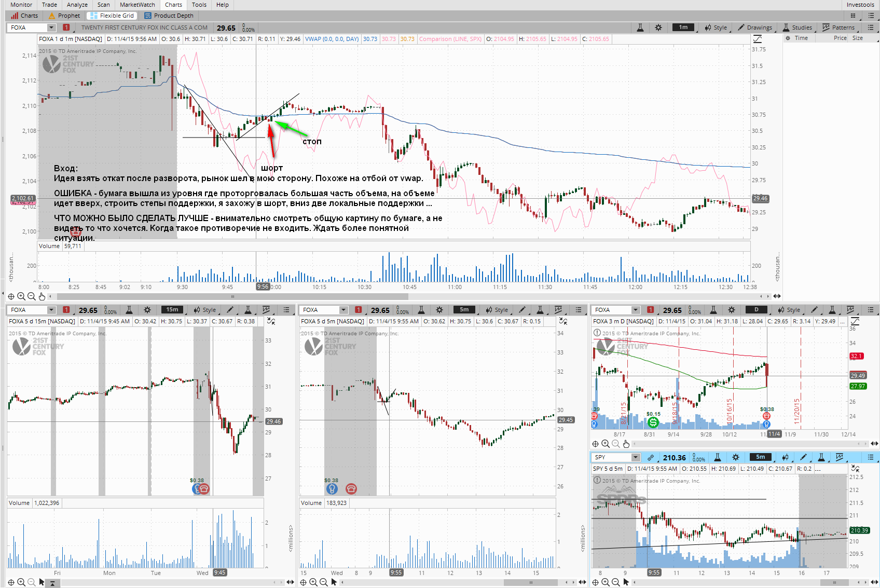Open the patterns icon in 15m chart
The image size is (880, 588).
point(266,310)
